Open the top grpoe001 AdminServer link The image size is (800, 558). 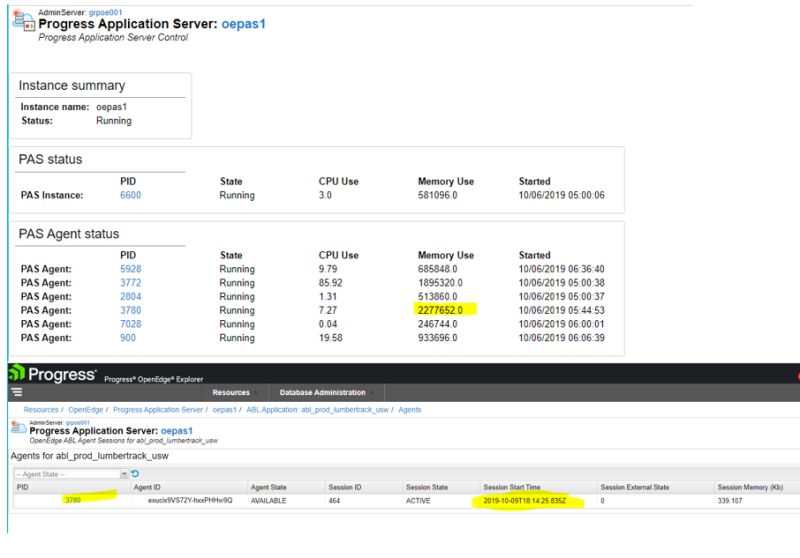(106, 12)
